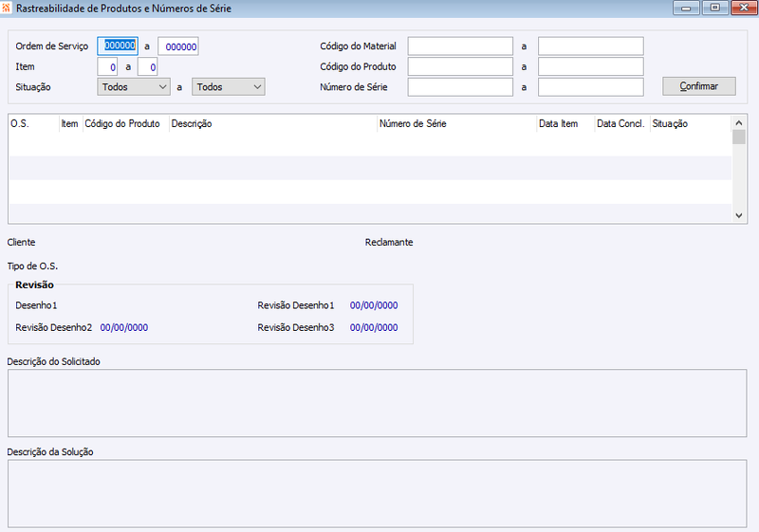This screenshot has height=532, width=759.
Task: Click the second Número de Série field
Action: pyautogui.click(x=591, y=87)
